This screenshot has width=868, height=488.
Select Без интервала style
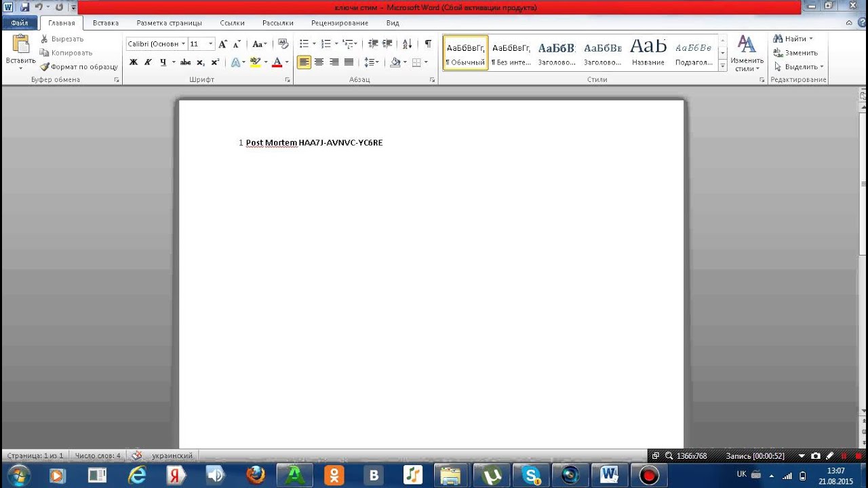(x=511, y=53)
